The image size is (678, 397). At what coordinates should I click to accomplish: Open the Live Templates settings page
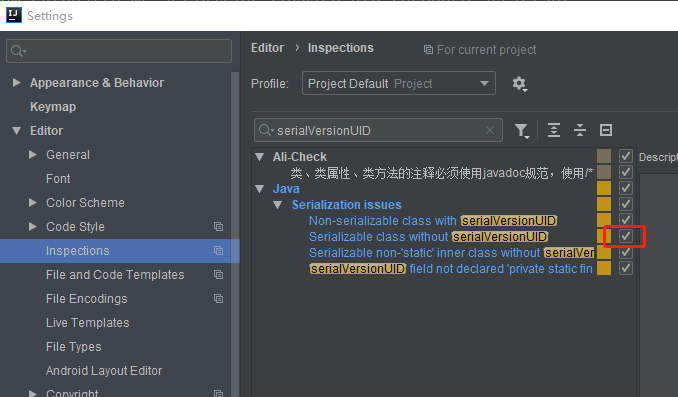click(x=87, y=323)
